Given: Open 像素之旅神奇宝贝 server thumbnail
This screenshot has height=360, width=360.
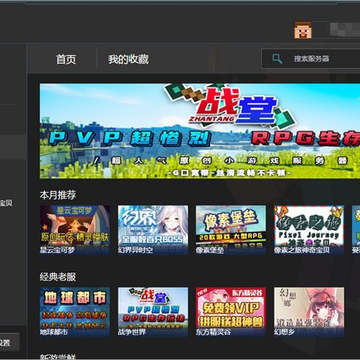Looking at the screenshot, I should click(309, 230).
